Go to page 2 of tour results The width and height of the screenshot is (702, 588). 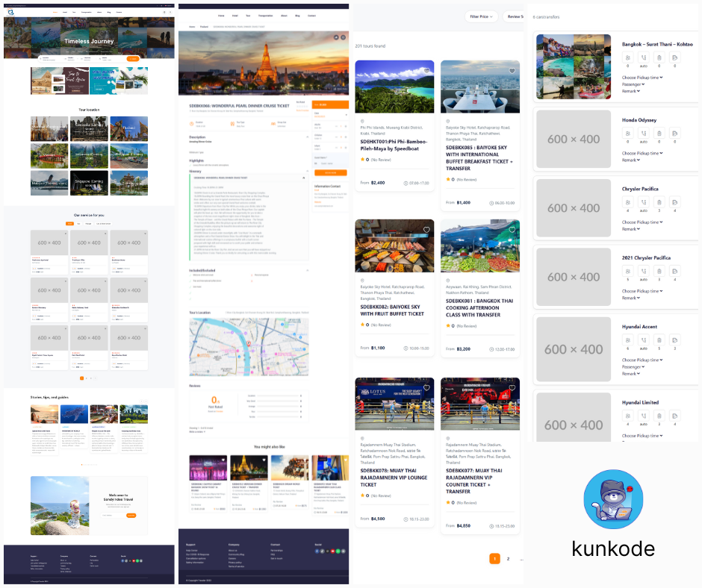click(508, 558)
